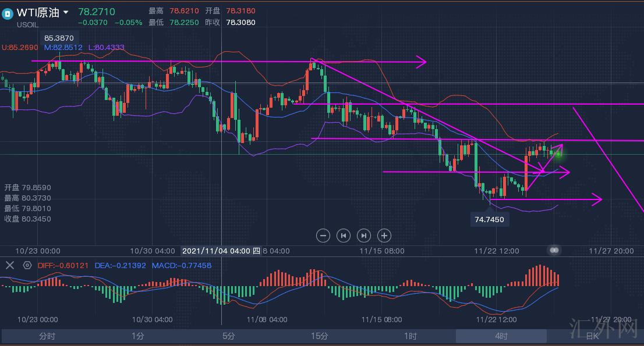Click the 74.7450 low price label
644x346 pixels.
pyautogui.click(x=489, y=219)
